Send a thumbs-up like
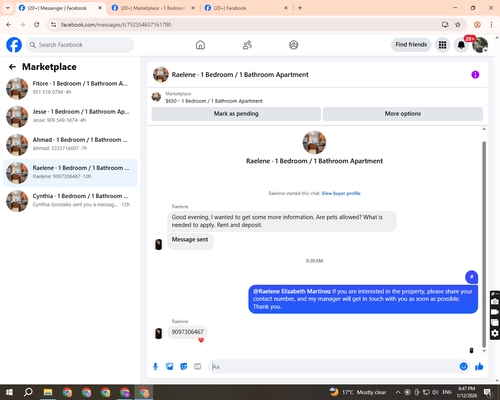Screen dimensions: 500x400 tap(479, 367)
